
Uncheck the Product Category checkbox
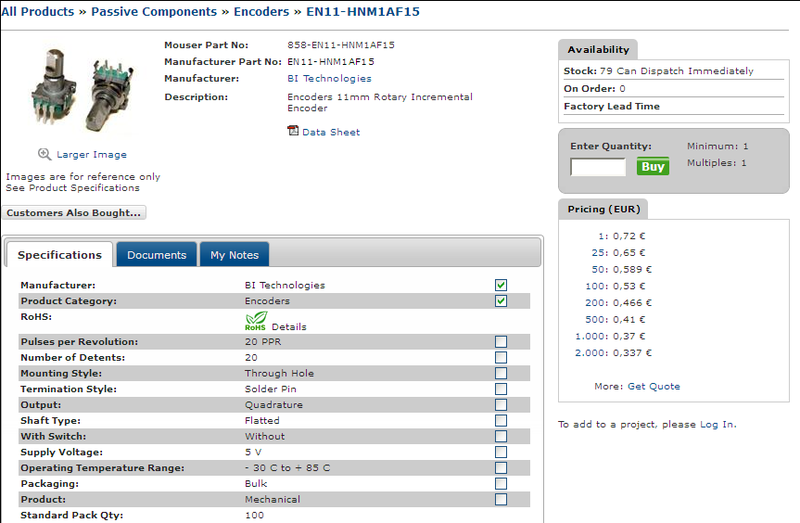point(501,301)
